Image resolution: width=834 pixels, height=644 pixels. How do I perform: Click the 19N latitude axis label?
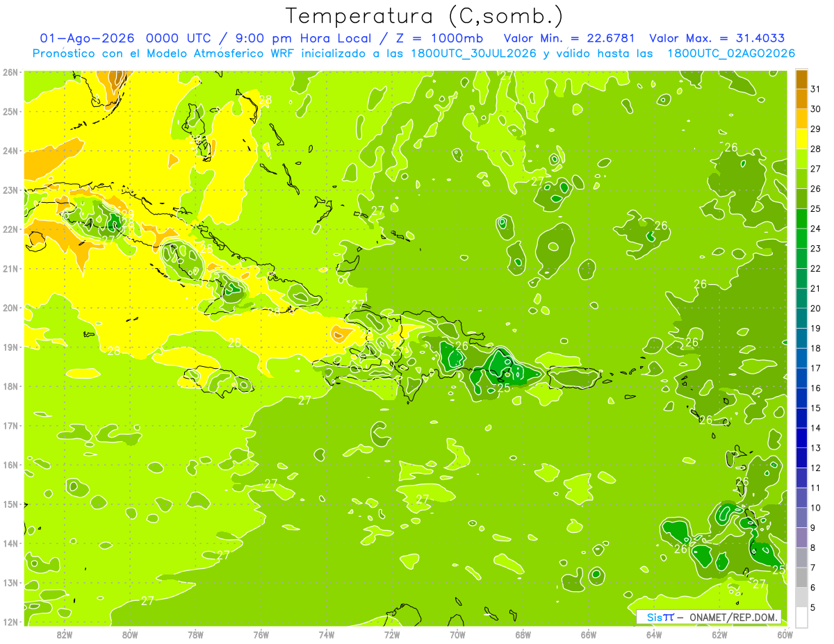tap(10, 347)
